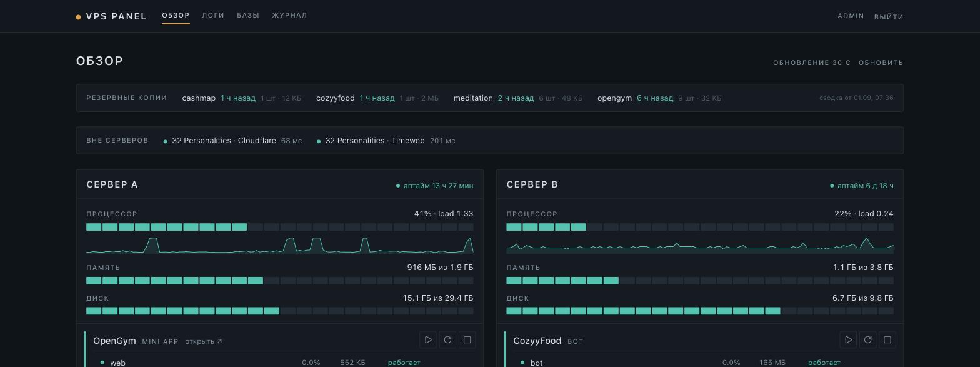The image size is (980, 367).
Task: Click the 916 МБ из 1.9 ГБ value
Action: [x=440, y=268]
